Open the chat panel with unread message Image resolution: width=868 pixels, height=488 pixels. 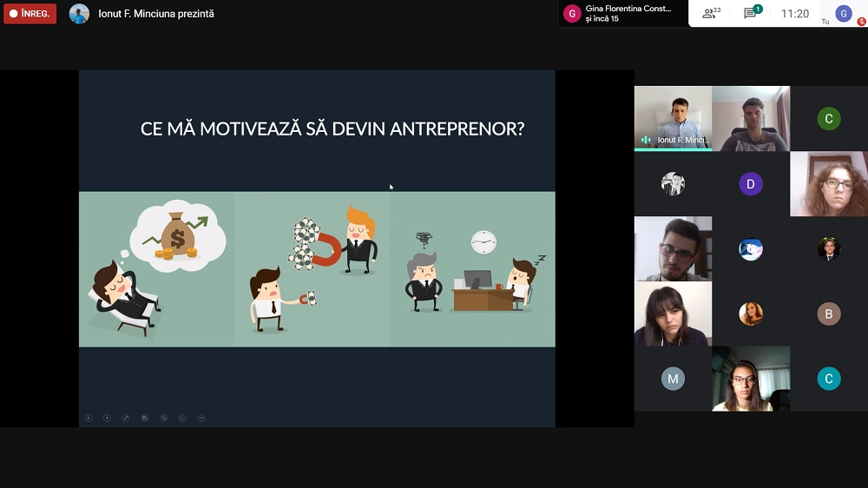pyautogui.click(x=751, y=13)
